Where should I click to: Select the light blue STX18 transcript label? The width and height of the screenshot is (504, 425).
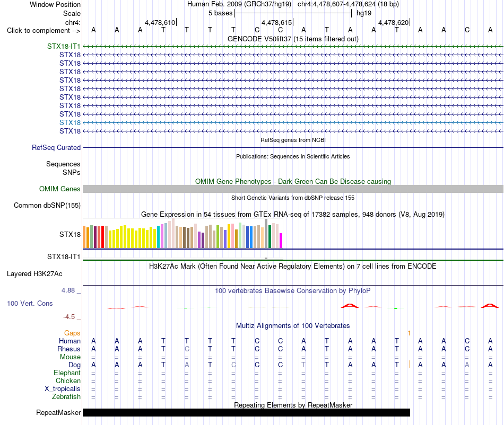pyautogui.click(x=69, y=122)
